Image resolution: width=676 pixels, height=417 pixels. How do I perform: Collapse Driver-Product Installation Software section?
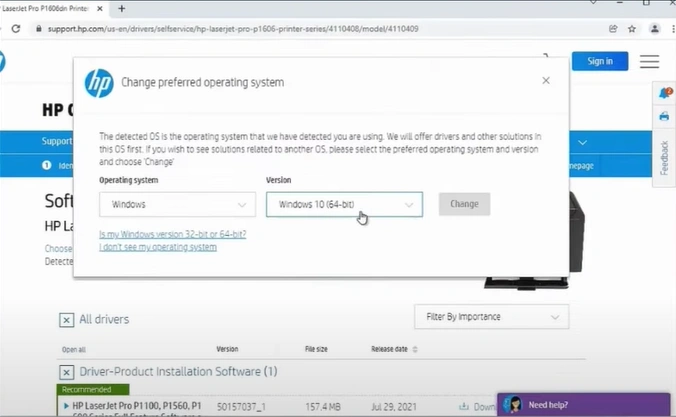pos(66,371)
